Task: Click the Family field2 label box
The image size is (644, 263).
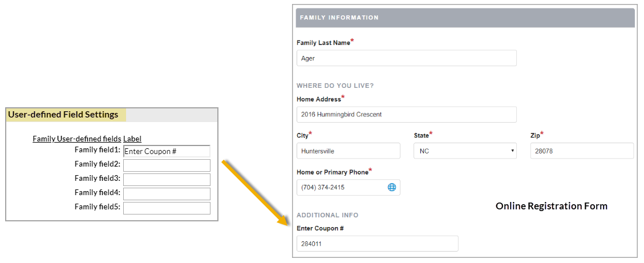Action: pos(167,165)
